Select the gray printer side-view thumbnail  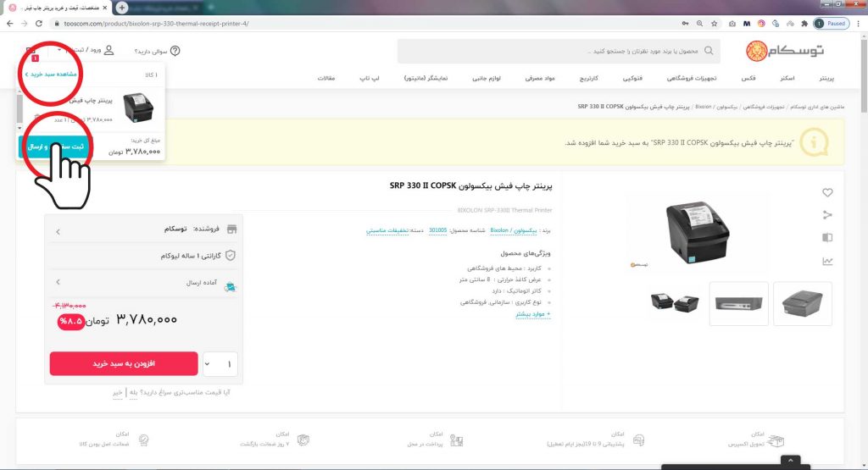[802, 303]
